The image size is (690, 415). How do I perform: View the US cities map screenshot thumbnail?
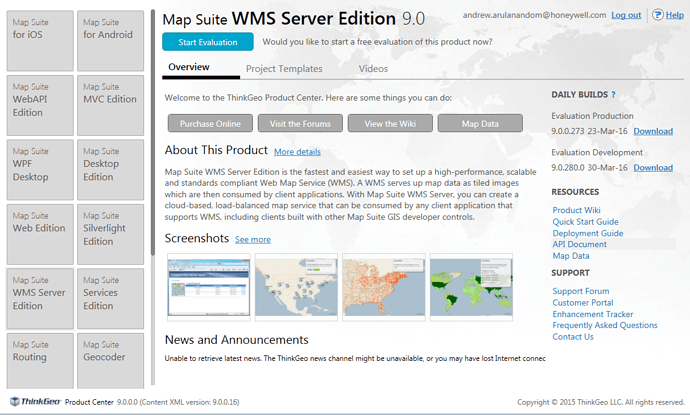(x=296, y=287)
